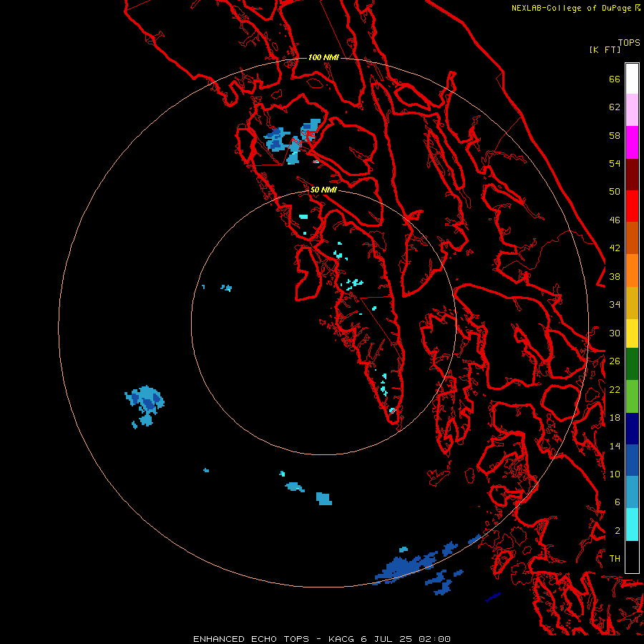
Task: Pick the gold-colored legend band
Action: pyautogui.click(x=632, y=303)
